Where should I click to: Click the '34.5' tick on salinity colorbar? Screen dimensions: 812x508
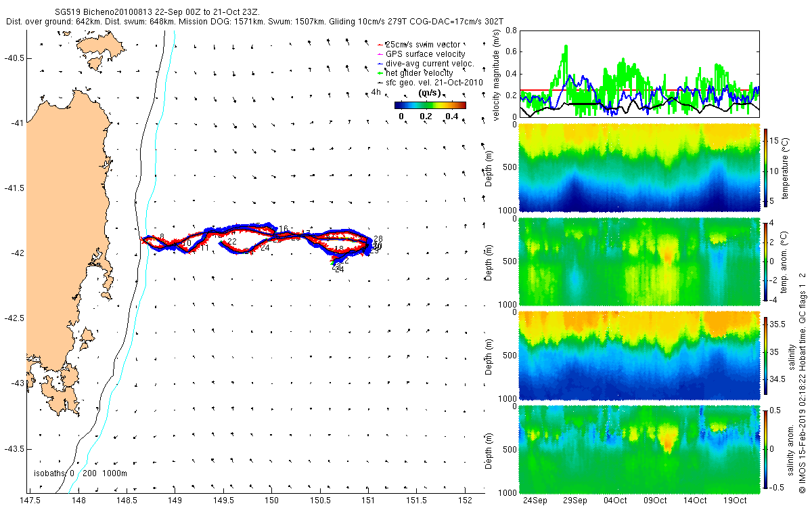[x=779, y=381]
